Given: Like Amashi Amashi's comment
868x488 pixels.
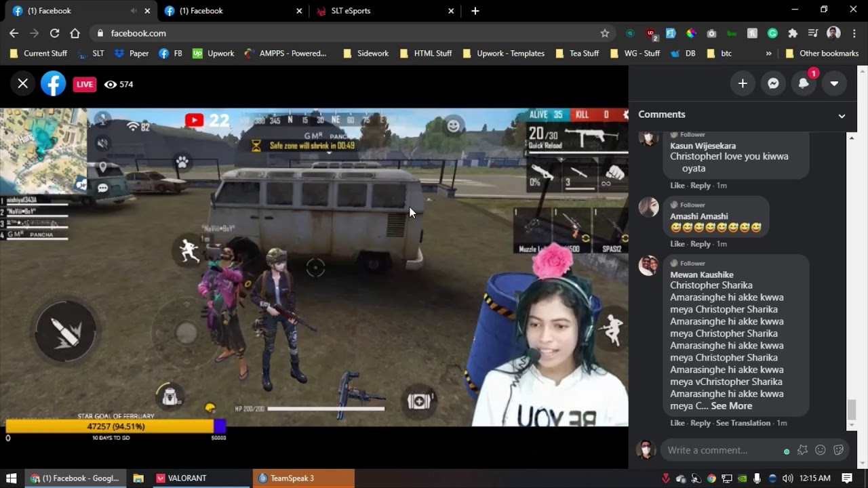Looking at the screenshot, I should pos(677,244).
